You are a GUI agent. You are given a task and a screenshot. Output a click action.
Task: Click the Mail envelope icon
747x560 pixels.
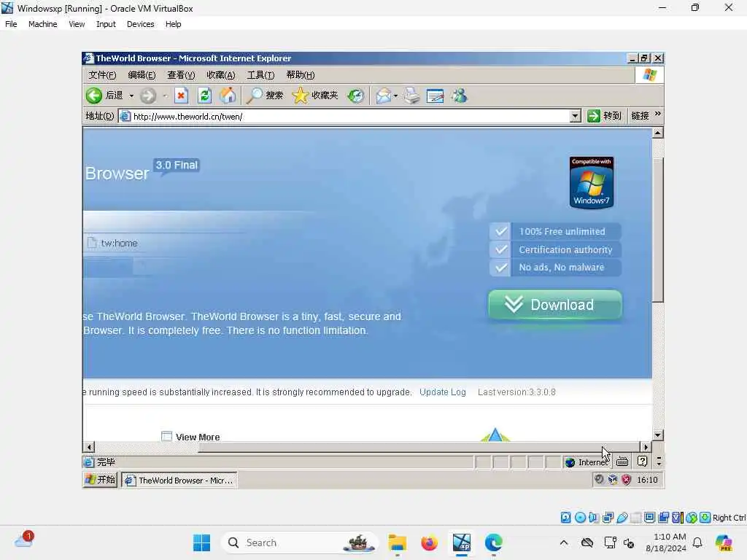[383, 96]
